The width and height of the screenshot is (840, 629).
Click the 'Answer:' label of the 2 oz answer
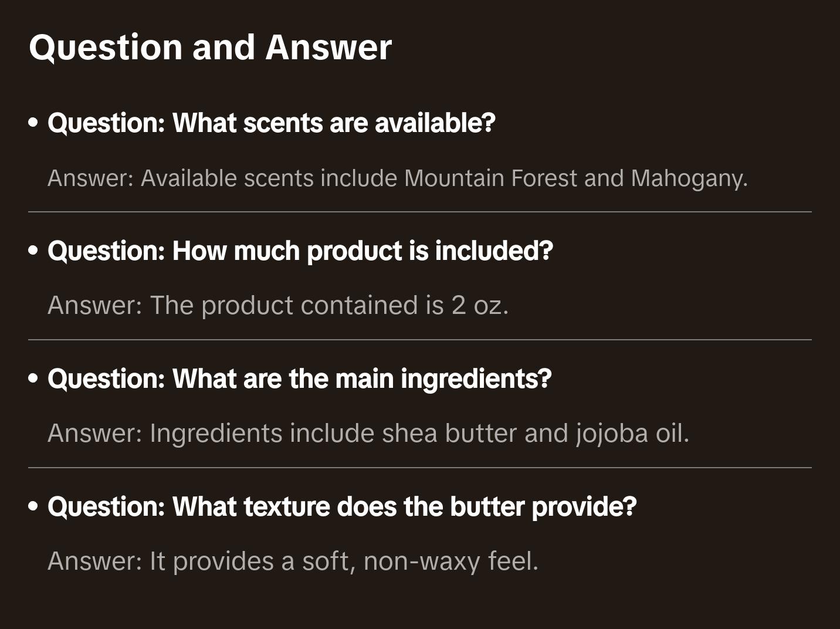coord(95,306)
